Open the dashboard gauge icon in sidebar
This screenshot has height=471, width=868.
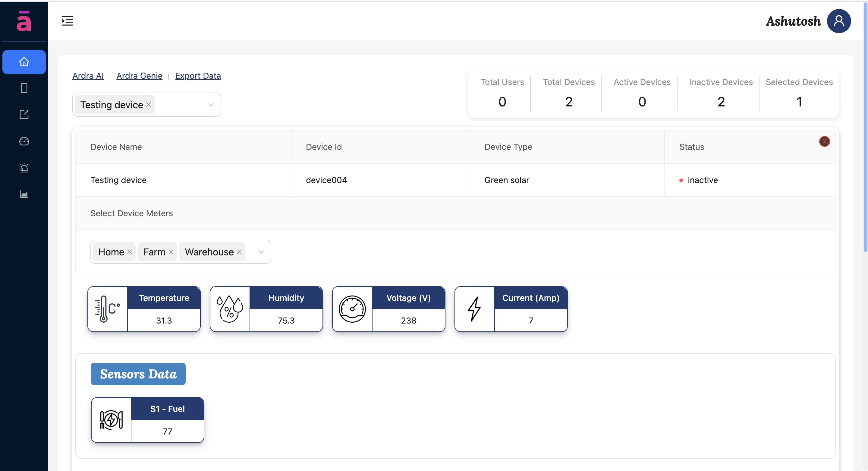pos(24,141)
